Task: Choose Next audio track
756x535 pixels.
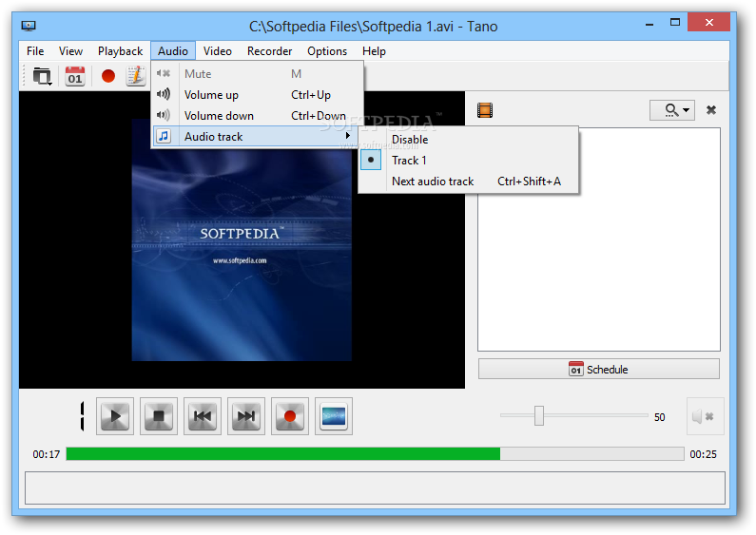Action: (x=468, y=182)
